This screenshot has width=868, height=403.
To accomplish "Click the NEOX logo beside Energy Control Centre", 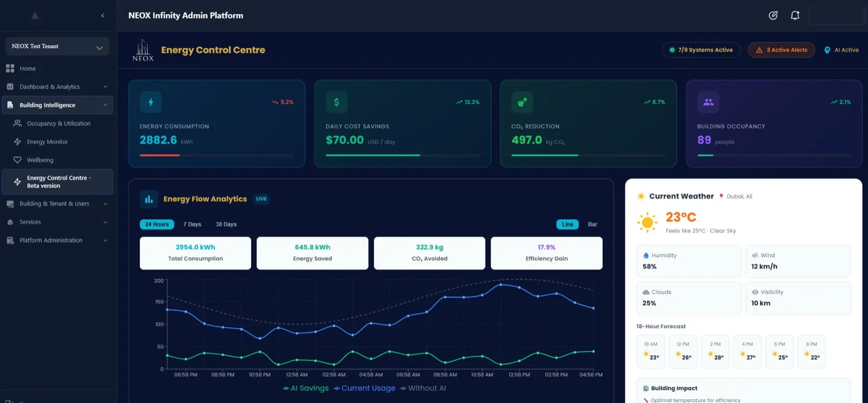I will 143,50.
